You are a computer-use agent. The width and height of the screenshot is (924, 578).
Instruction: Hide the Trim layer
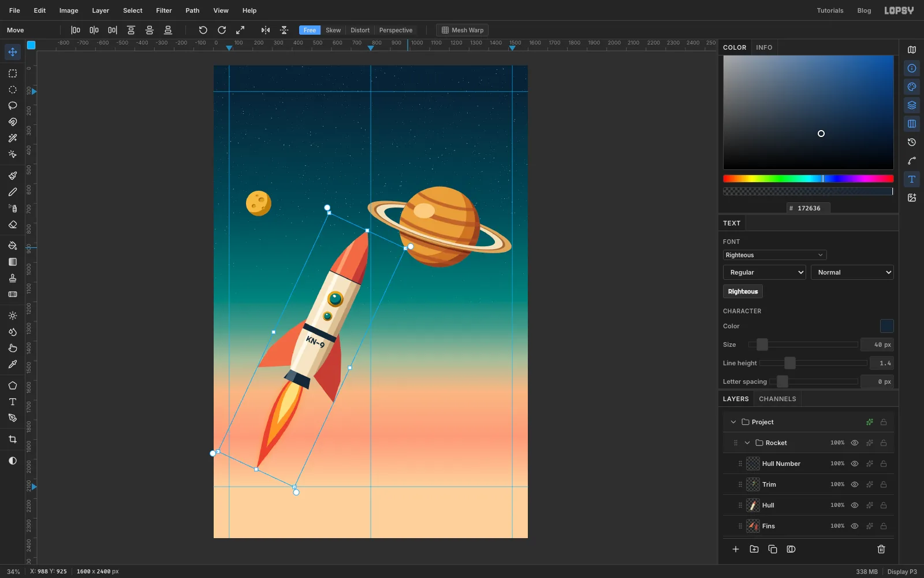click(855, 484)
